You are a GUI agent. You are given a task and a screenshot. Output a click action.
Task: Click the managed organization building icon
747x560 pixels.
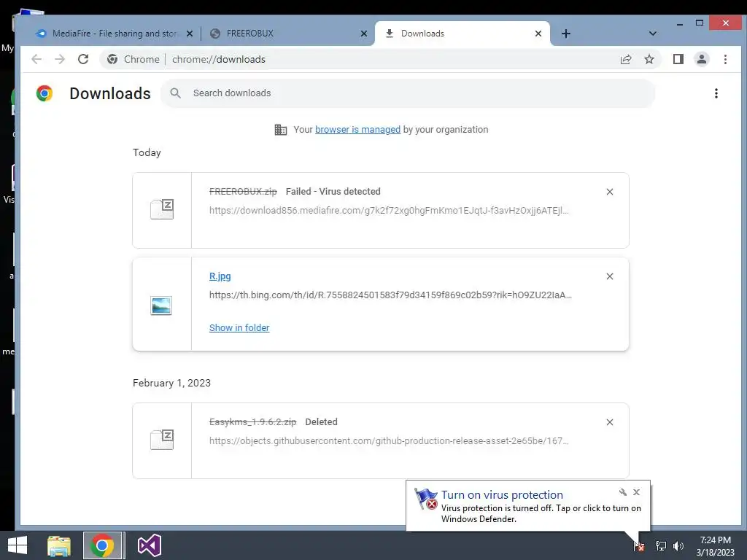281,130
